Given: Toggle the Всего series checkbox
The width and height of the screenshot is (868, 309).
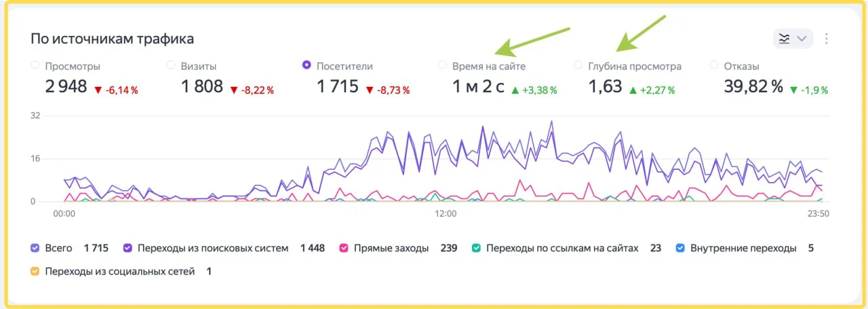Looking at the screenshot, I should click(35, 249).
